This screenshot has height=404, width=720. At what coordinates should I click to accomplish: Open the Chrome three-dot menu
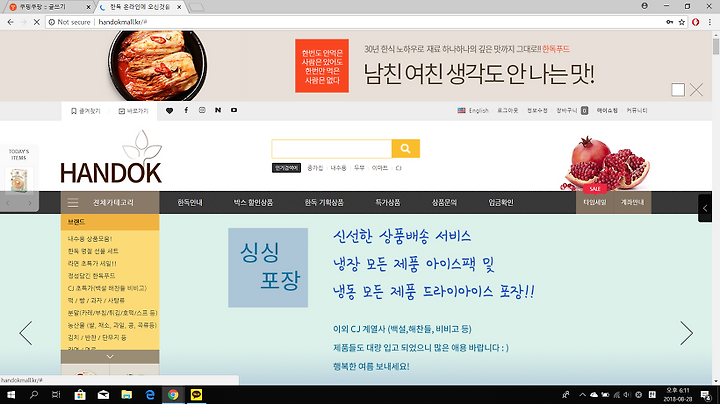point(710,22)
